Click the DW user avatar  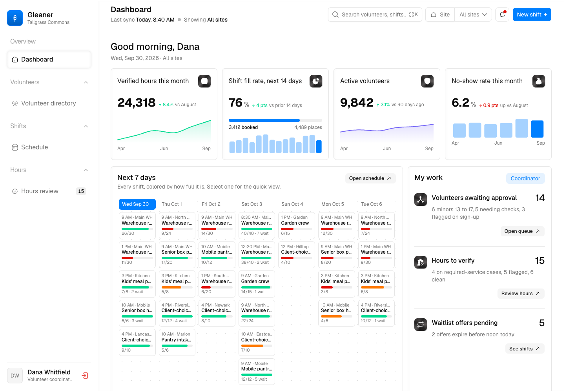click(15, 376)
